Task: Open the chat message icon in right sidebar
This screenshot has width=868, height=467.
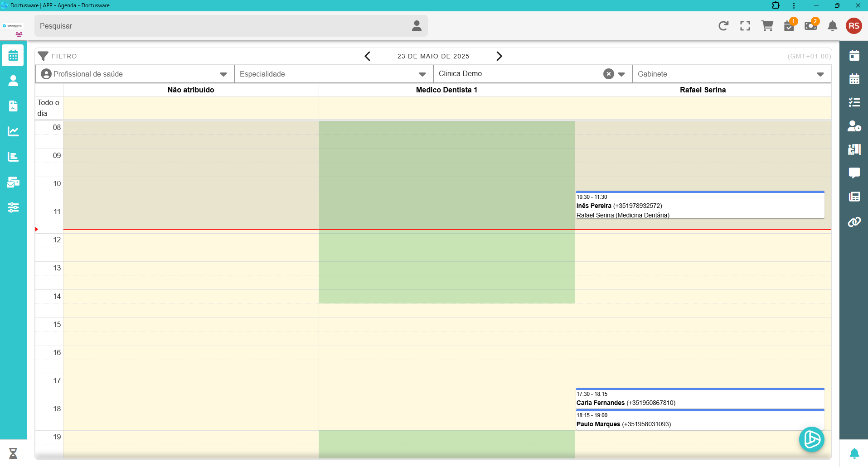Action: coord(854,173)
